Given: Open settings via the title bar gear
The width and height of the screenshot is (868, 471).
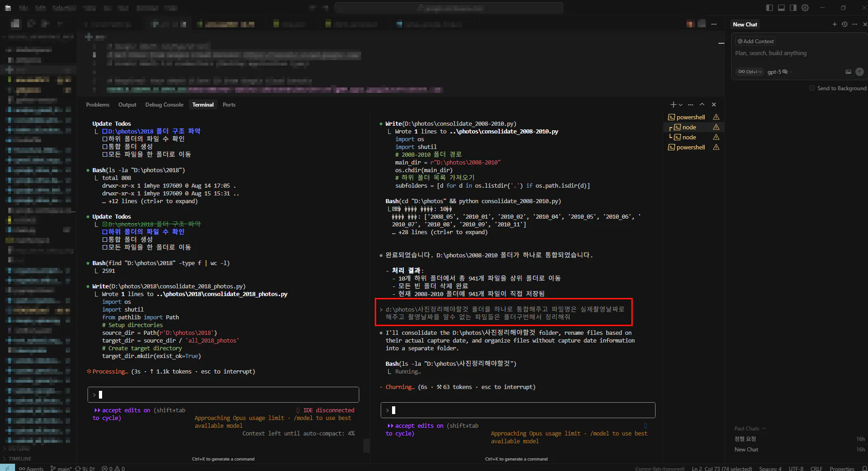Looking at the screenshot, I should pos(805,8).
